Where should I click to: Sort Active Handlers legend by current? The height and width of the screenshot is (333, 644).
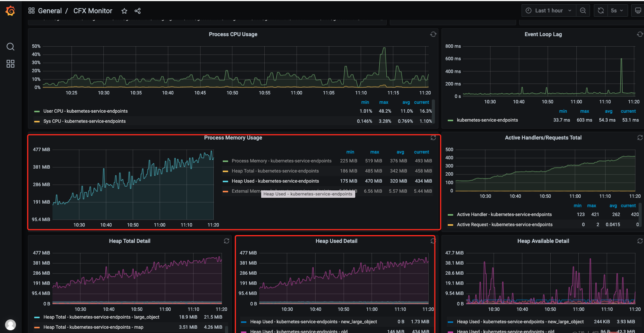pyautogui.click(x=628, y=206)
